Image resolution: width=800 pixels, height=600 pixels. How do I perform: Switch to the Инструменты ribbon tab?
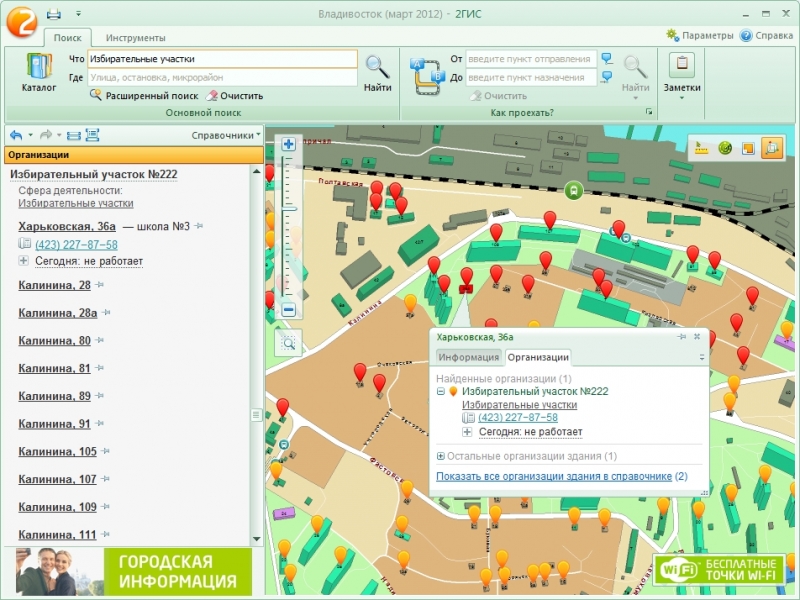[x=135, y=37]
